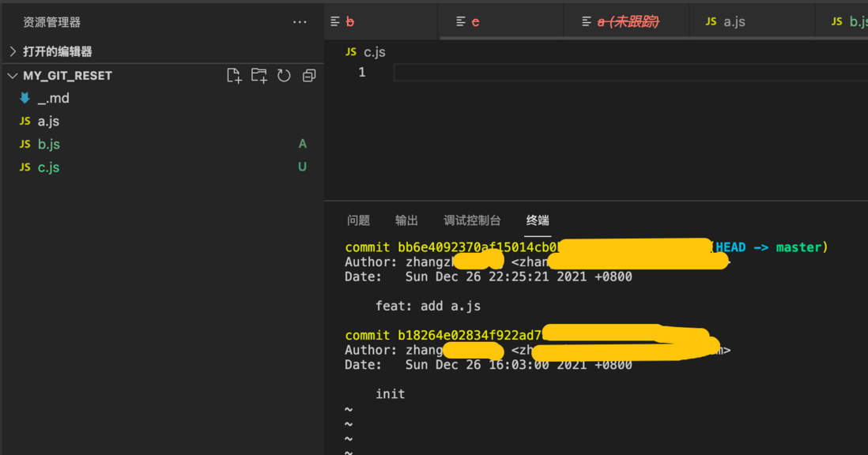
Task: Click the text-file icon on the a (未跟踪) tab
Action: tap(587, 21)
